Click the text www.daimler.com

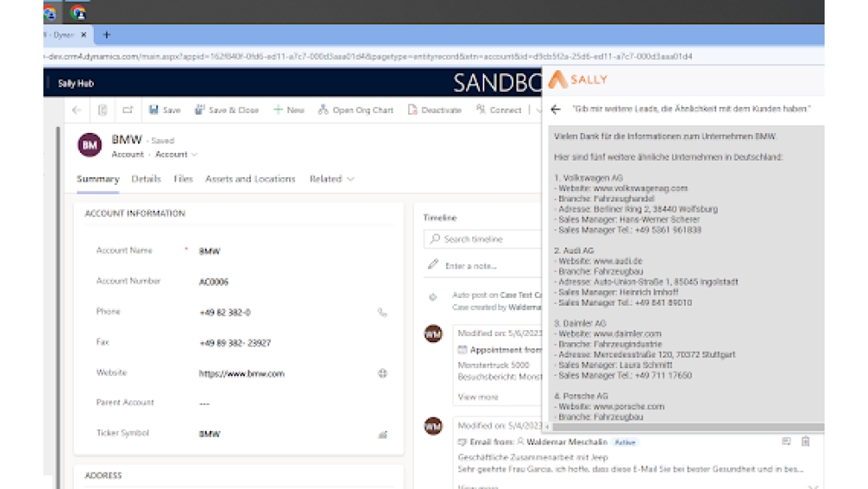tap(627, 334)
